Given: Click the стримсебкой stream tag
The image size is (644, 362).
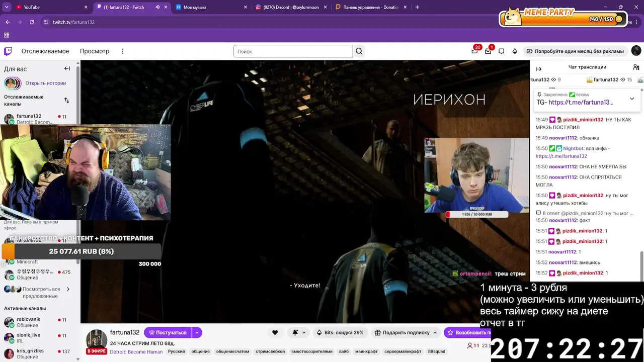Looking at the screenshot, I should (x=270, y=351).
